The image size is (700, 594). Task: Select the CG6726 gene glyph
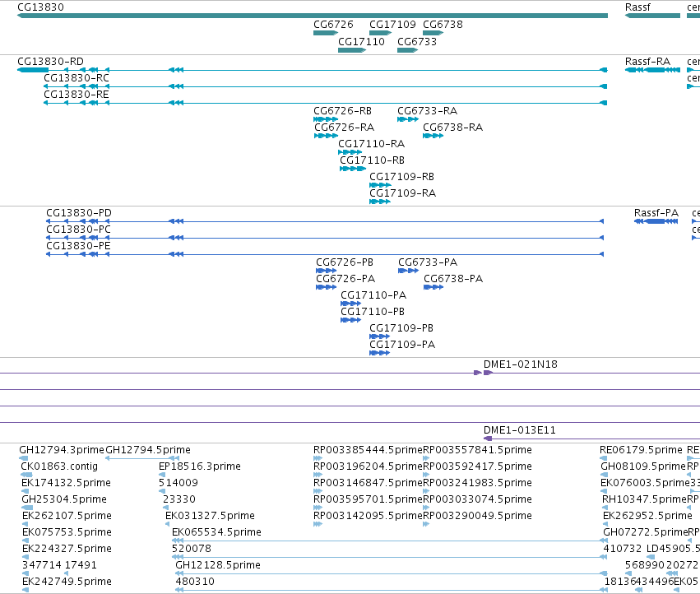[x=326, y=33]
